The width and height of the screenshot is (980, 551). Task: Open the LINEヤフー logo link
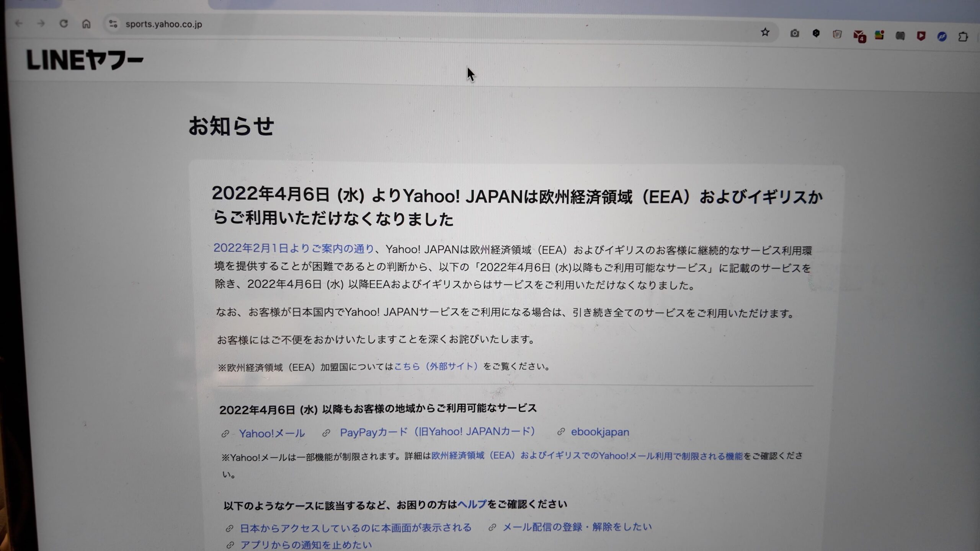[85, 60]
